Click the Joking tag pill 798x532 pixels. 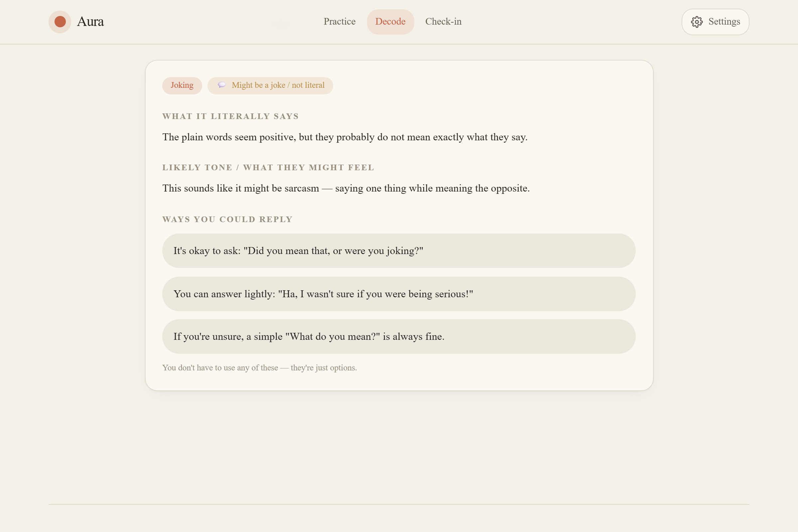(182, 85)
